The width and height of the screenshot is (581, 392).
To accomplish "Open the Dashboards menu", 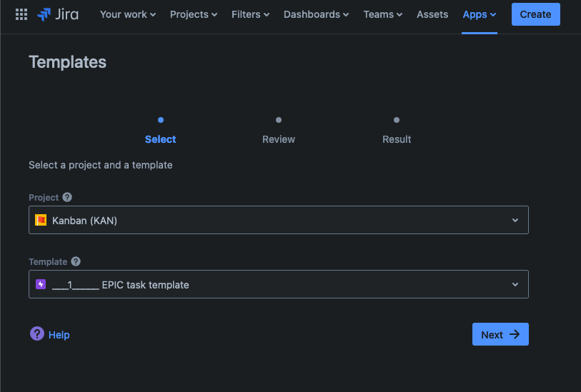I will point(316,14).
